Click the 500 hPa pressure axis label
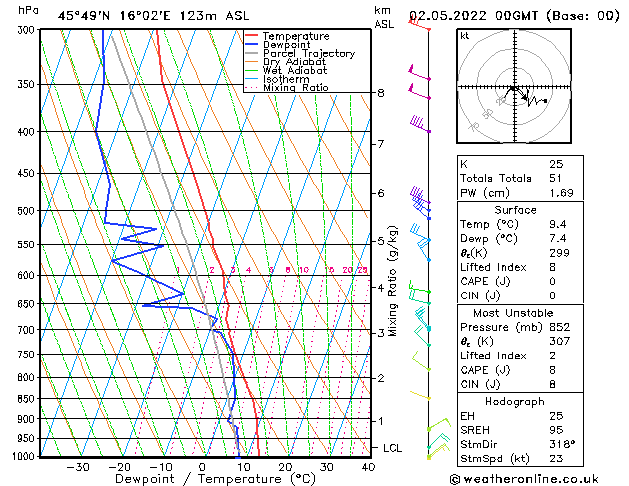The image size is (629, 486). click(26, 211)
